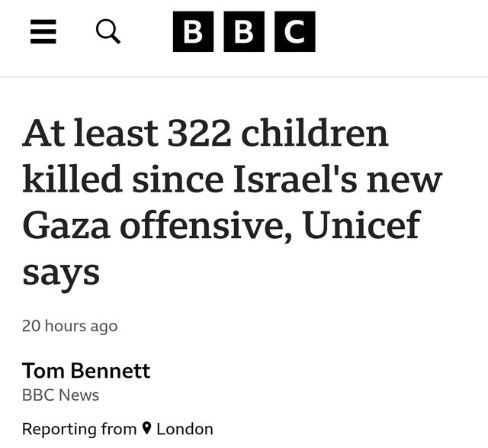The height and width of the screenshot is (448, 488).
Task: Click the words 'At least' starting the headline
Action: pos(90,132)
